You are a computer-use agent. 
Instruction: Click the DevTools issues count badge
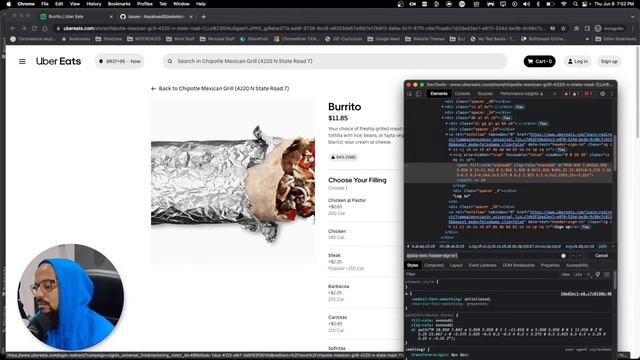(x=588, y=94)
